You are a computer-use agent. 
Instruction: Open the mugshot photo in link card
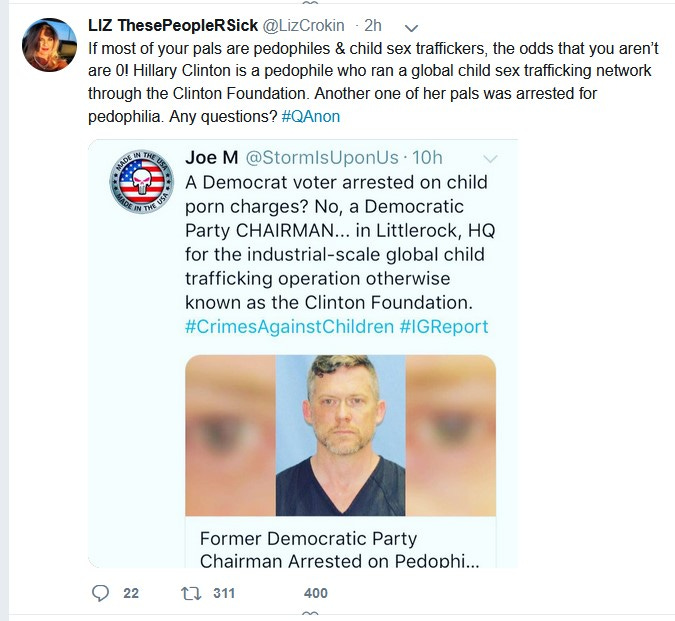(x=341, y=435)
